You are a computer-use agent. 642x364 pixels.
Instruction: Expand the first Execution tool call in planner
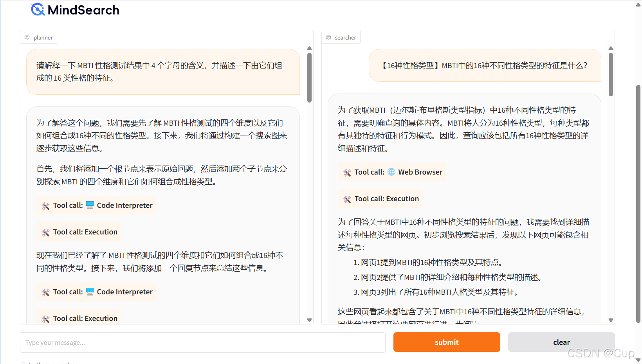pyautogui.click(x=79, y=232)
